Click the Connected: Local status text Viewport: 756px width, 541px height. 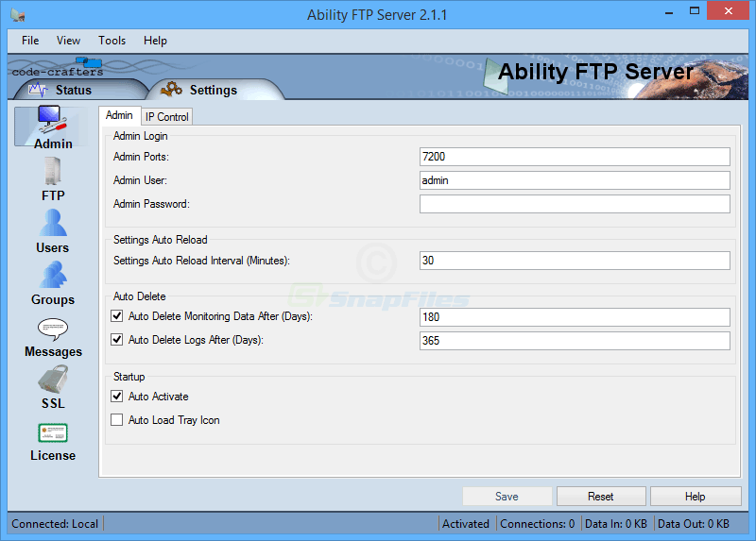[x=55, y=524]
